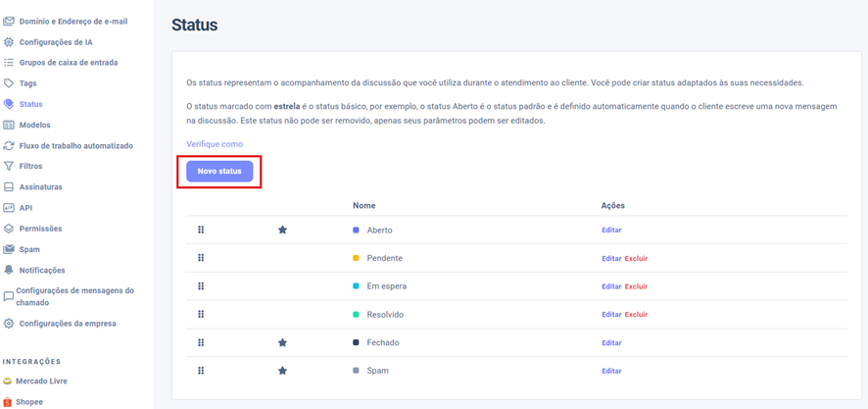Click the Configurações de IA gear icon

[x=9, y=42]
